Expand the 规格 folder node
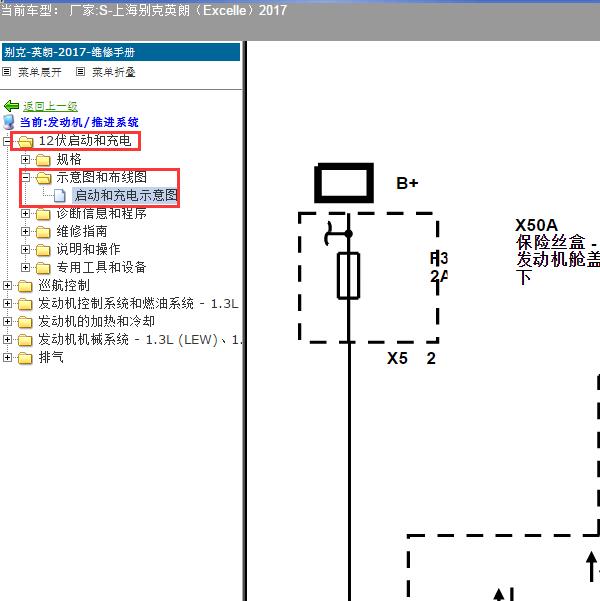 [25, 159]
